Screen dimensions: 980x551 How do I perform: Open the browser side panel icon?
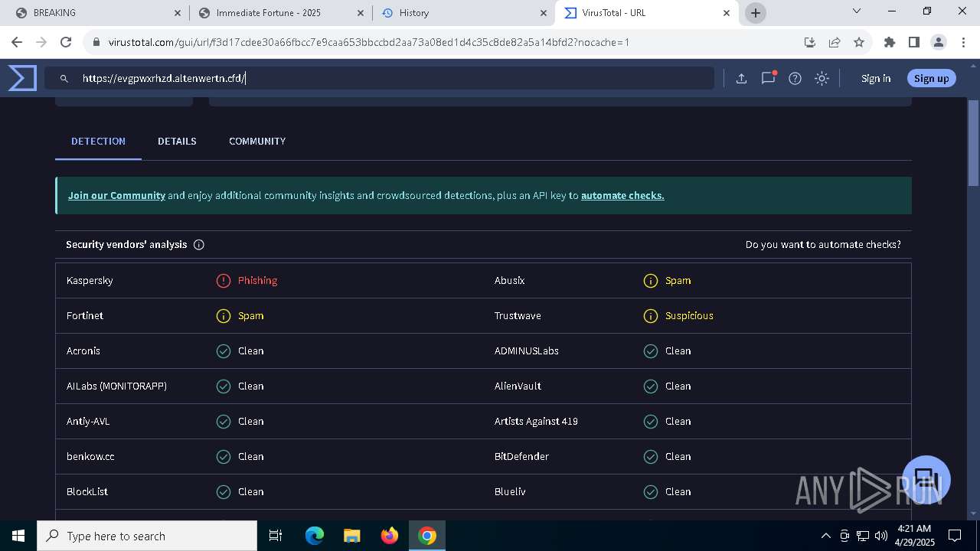coord(913,42)
